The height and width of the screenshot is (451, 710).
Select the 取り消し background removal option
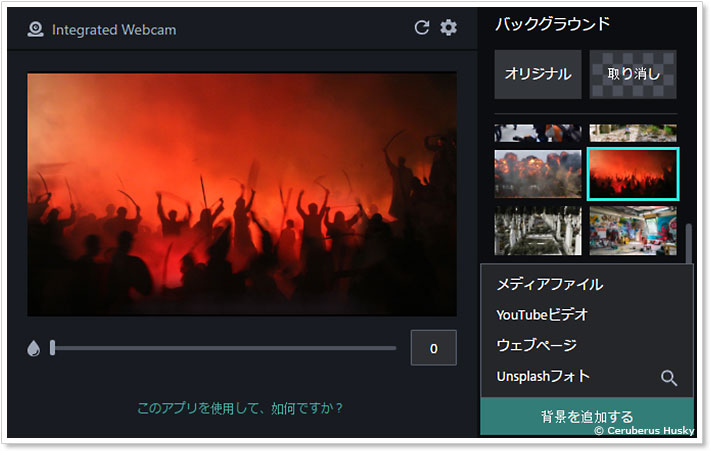633,74
